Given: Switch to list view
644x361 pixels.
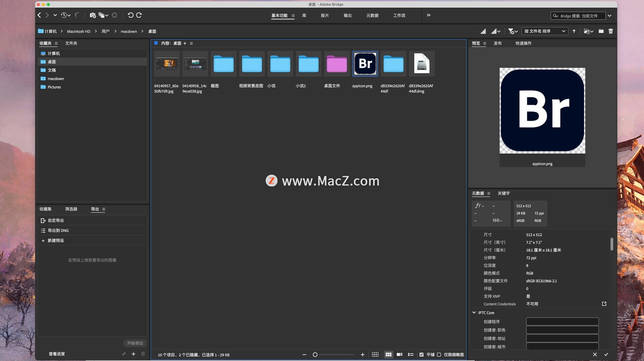Looking at the screenshot, I should 411,355.
